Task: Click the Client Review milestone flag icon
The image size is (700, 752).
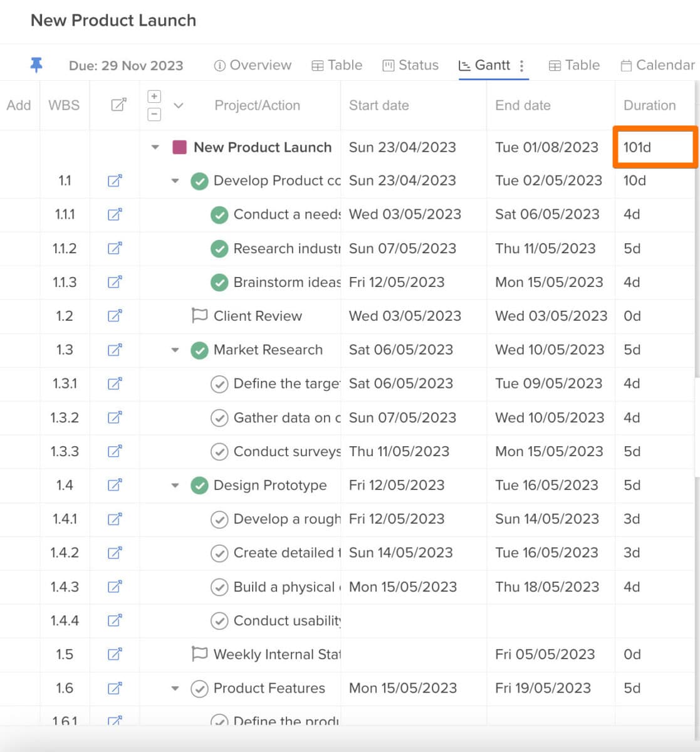Action: click(199, 315)
